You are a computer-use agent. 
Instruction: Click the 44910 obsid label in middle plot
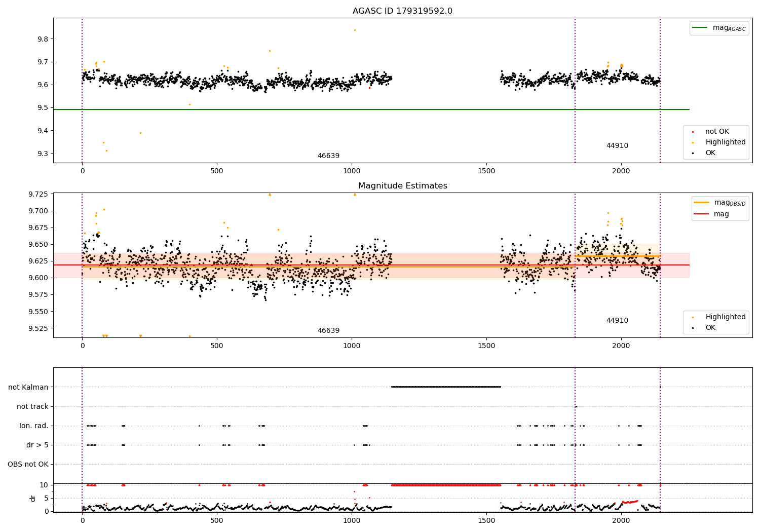point(617,321)
